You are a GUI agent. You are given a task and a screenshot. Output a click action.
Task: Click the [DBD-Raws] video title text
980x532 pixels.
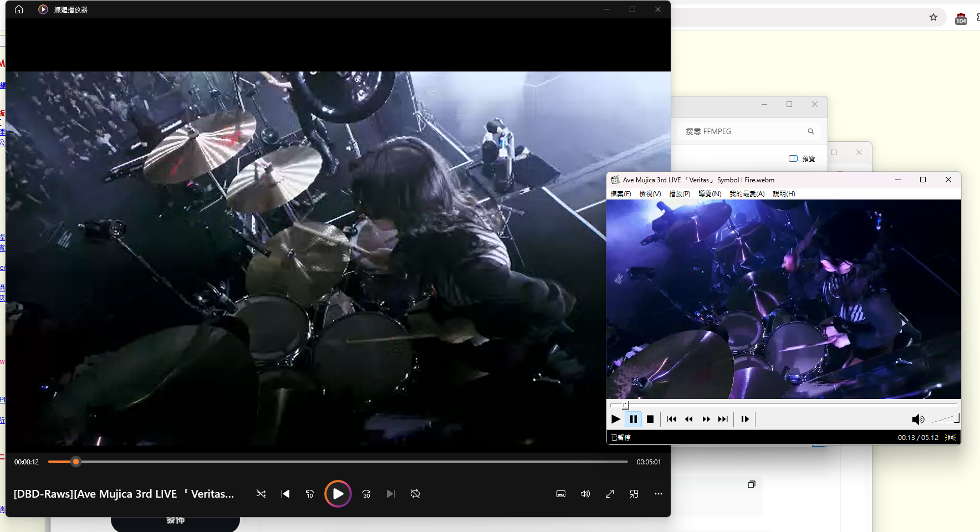click(124, 494)
